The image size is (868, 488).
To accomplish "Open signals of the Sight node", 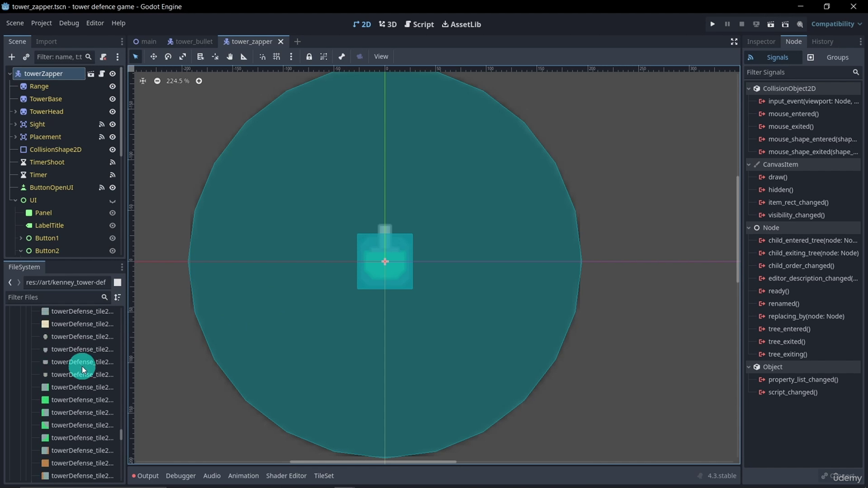I will coord(102,125).
